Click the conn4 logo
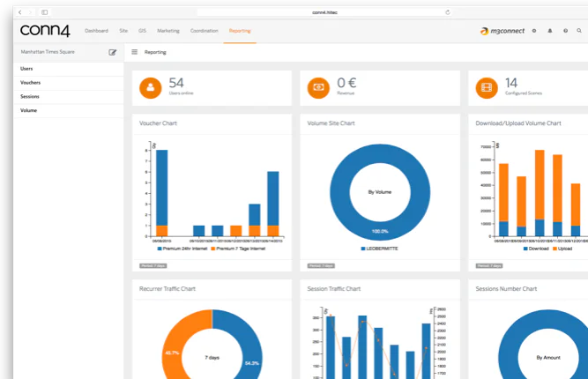This screenshot has height=379, width=588. pos(45,30)
